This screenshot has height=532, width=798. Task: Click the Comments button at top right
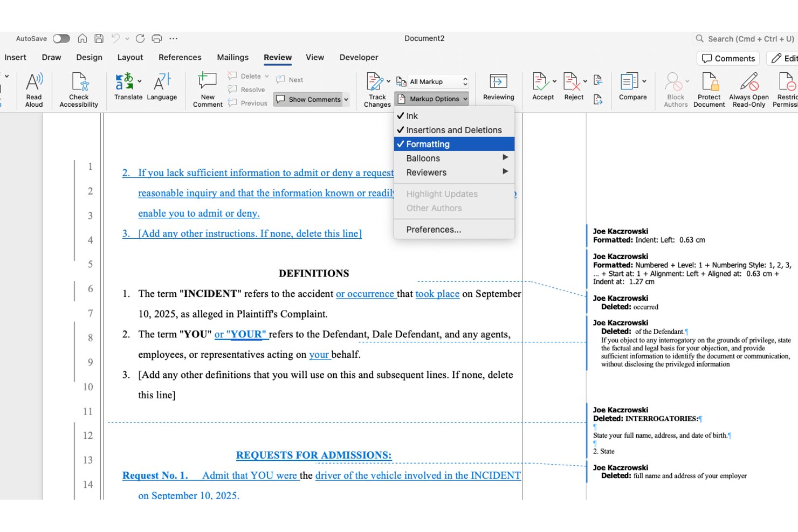point(728,58)
